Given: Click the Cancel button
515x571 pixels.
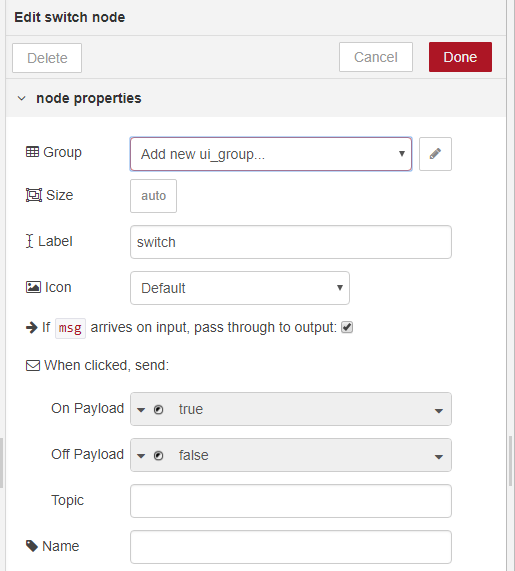Looking at the screenshot, I should pyautogui.click(x=376, y=57).
